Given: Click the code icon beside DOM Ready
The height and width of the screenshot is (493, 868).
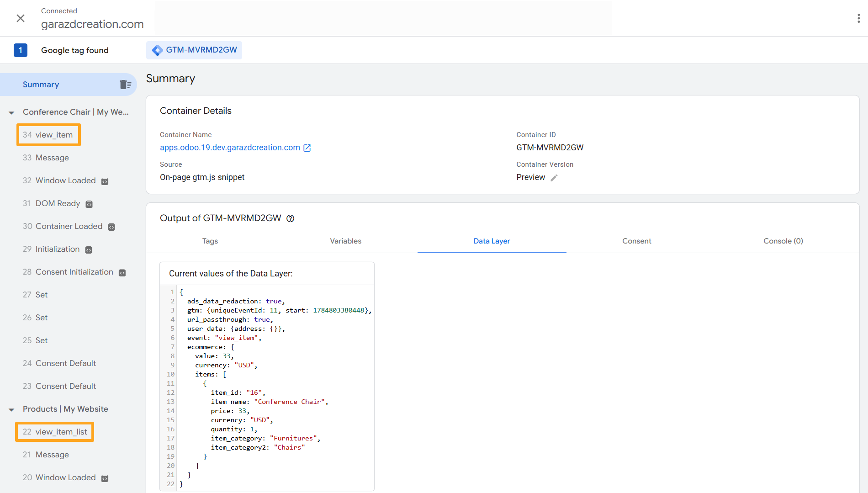Looking at the screenshot, I should [x=89, y=204].
